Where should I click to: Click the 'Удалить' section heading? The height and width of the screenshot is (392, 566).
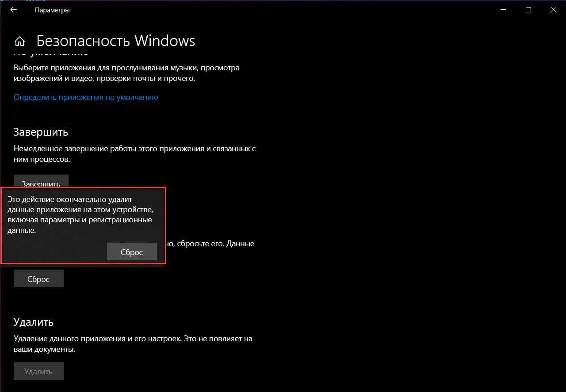coord(34,321)
